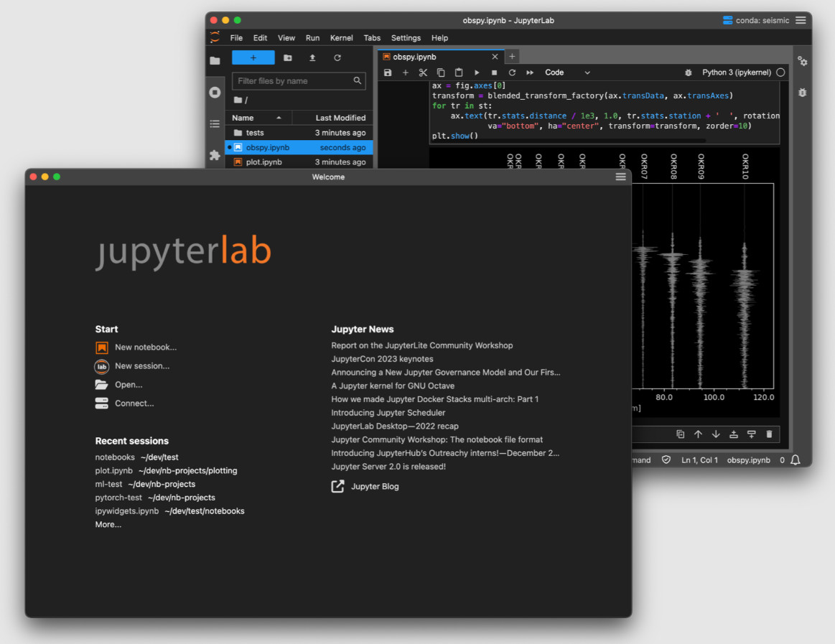Interrupt the kernel with stop icon

pyautogui.click(x=494, y=73)
